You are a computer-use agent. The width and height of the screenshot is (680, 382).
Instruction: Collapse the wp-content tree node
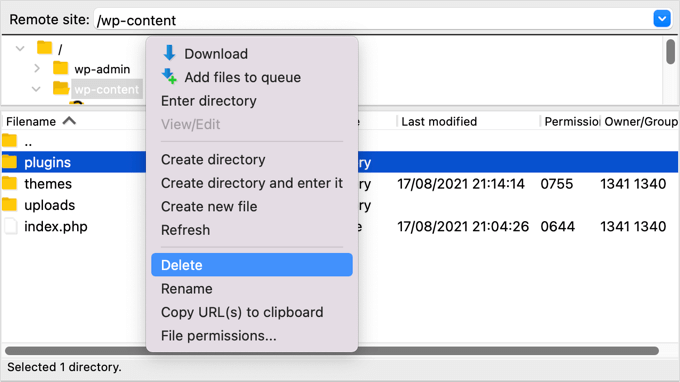36,89
